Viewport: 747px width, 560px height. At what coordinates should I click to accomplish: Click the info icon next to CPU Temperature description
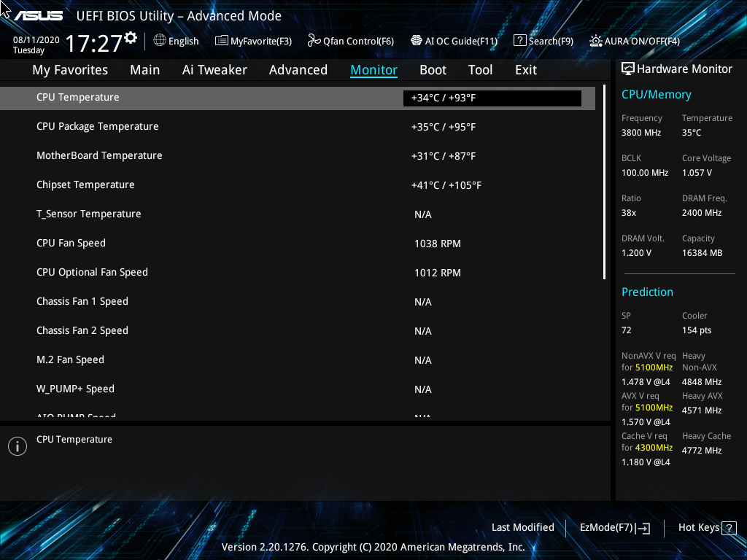(x=17, y=446)
